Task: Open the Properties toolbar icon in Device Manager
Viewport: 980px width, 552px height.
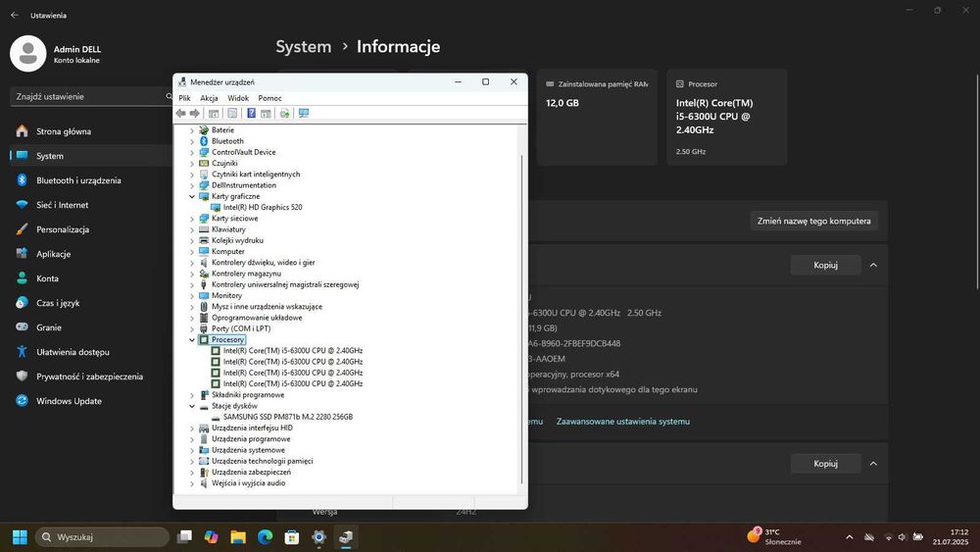Action: pyautogui.click(x=232, y=113)
